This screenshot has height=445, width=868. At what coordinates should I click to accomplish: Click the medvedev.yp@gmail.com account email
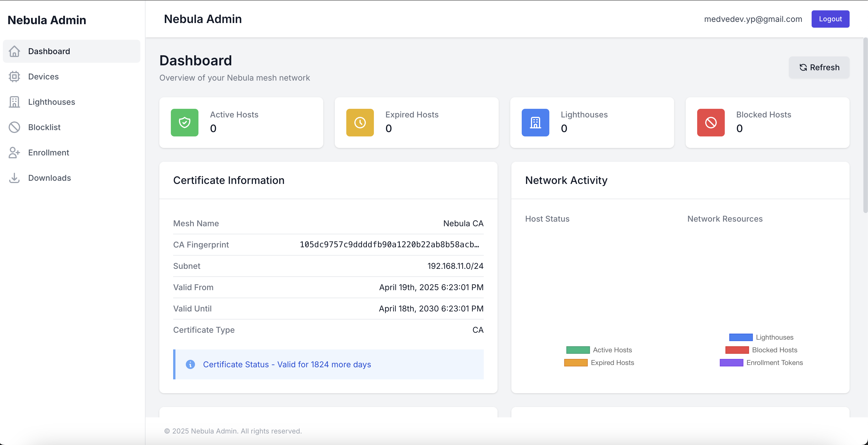click(753, 19)
